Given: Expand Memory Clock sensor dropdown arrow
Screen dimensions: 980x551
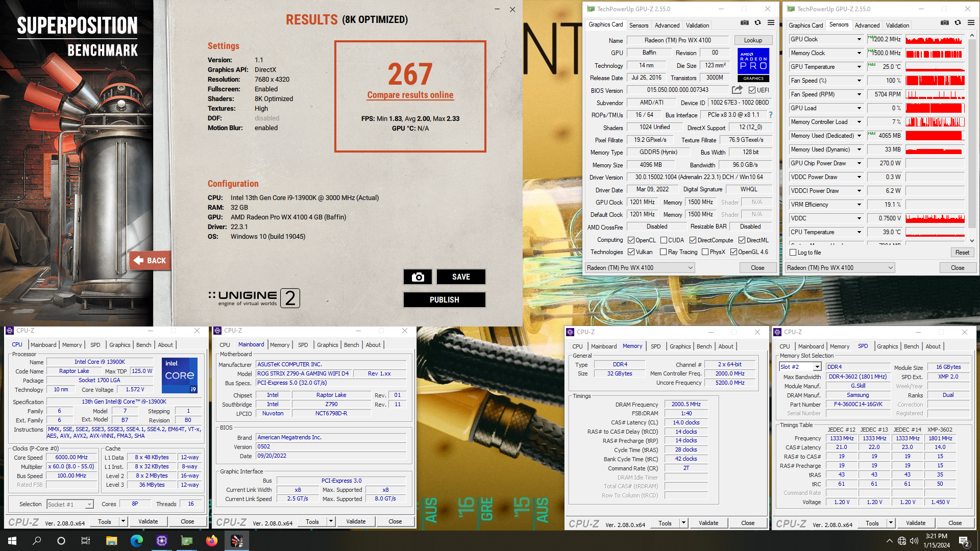Looking at the screenshot, I should click(859, 53).
